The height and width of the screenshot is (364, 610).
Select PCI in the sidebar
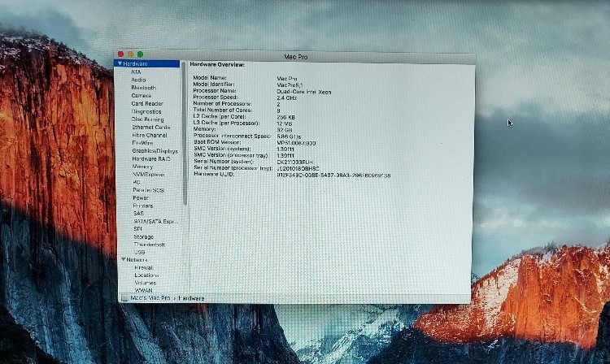[x=137, y=182]
